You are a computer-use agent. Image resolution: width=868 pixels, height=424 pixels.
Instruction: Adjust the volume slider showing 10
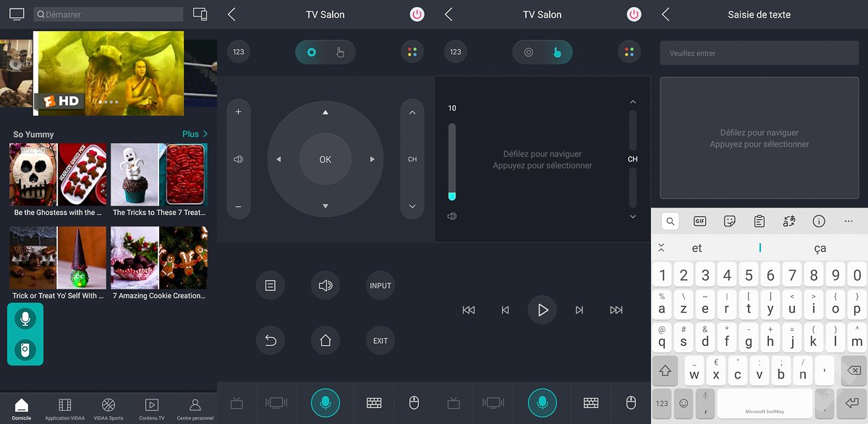click(452, 161)
